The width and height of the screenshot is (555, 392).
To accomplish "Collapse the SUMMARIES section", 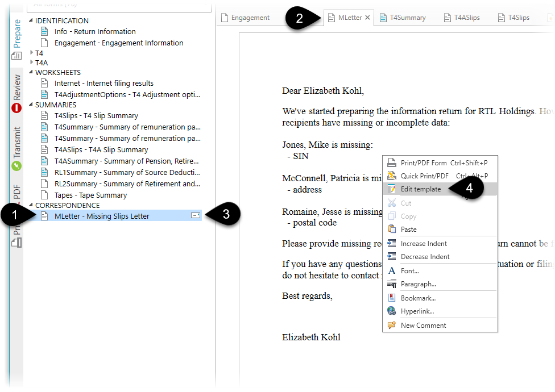I will [31, 105].
